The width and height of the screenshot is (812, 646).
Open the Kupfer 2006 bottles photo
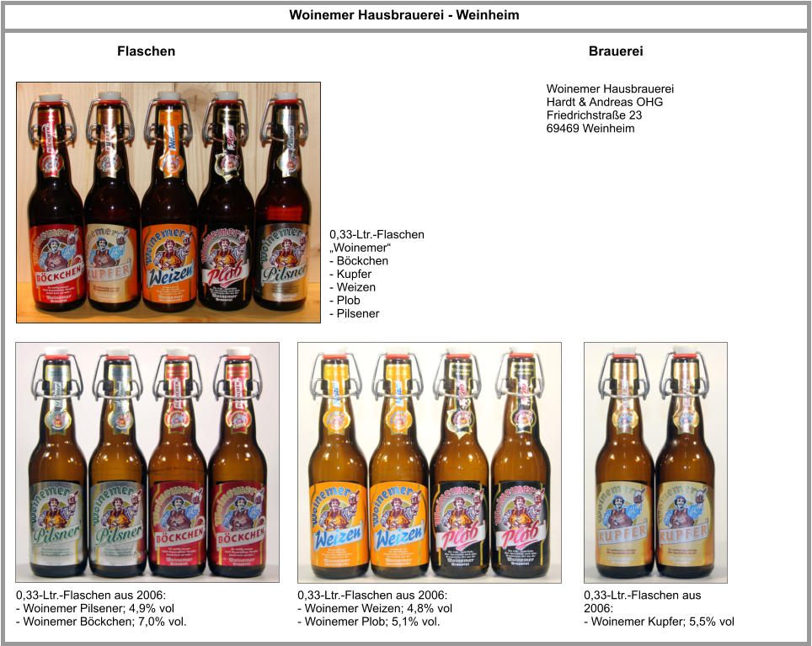click(x=655, y=462)
